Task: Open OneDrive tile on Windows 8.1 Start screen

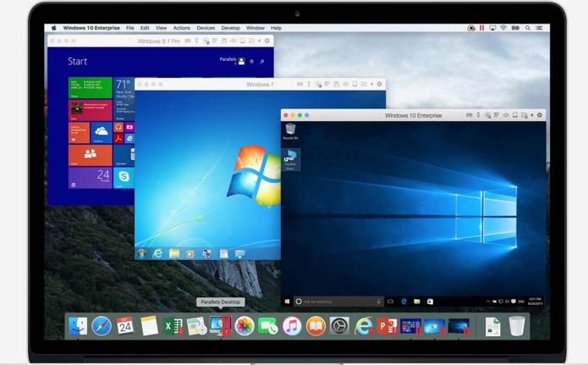Action: (102, 133)
